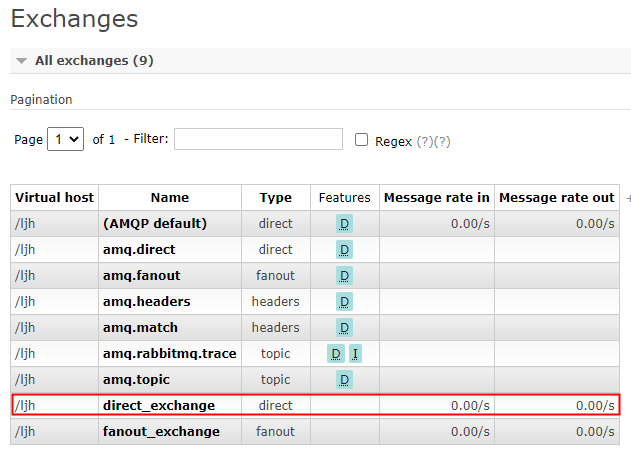The image size is (631, 451).
Task: Sort by Name column header
Action: coord(170,198)
